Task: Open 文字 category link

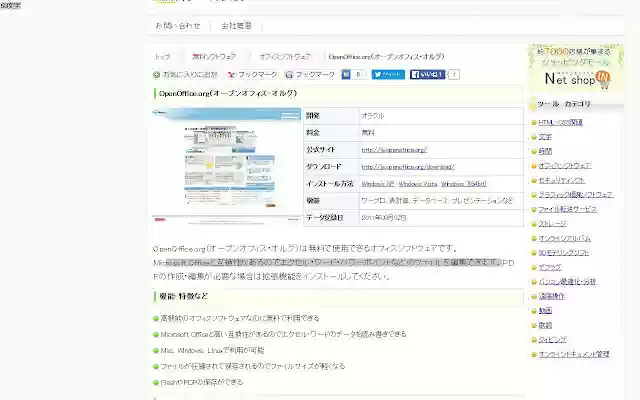Action: (545, 137)
